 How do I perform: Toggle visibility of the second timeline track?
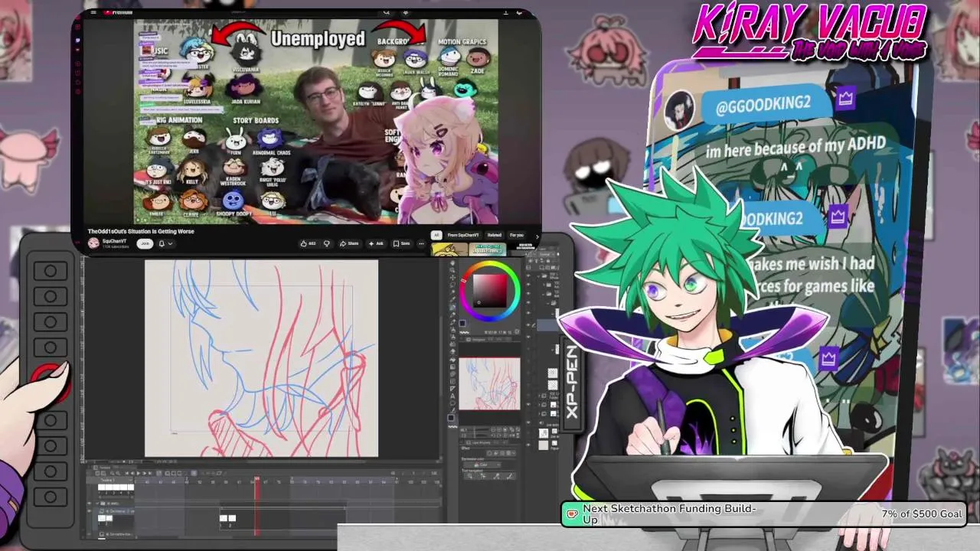[89, 511]
